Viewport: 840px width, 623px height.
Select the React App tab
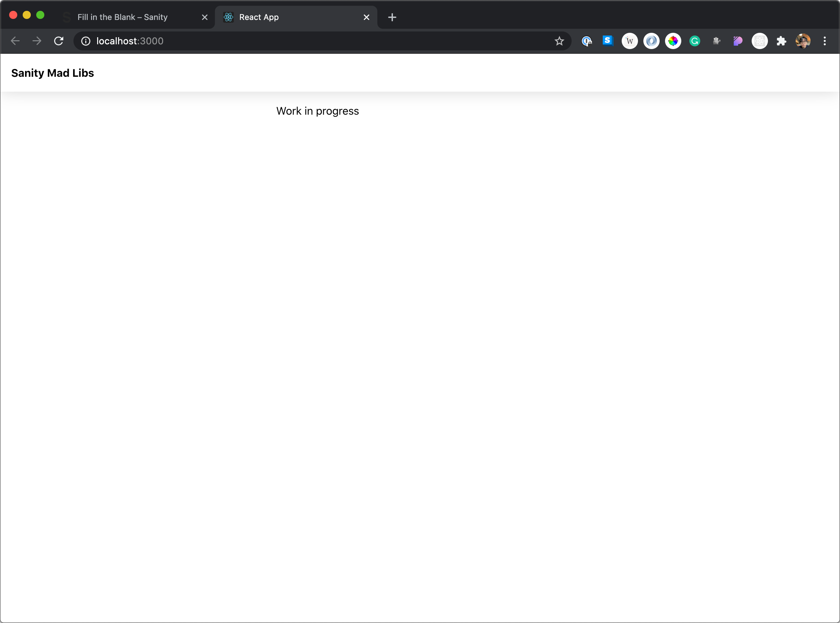296,17
